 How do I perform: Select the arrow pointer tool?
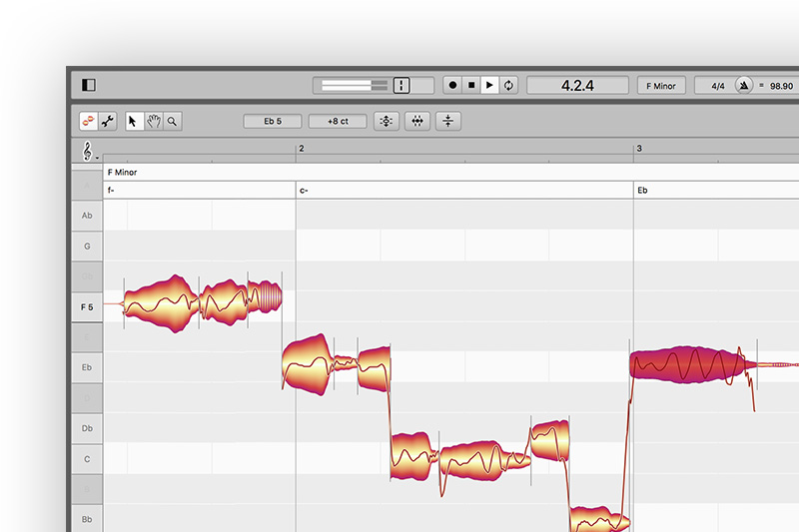(x=135, y=121)
